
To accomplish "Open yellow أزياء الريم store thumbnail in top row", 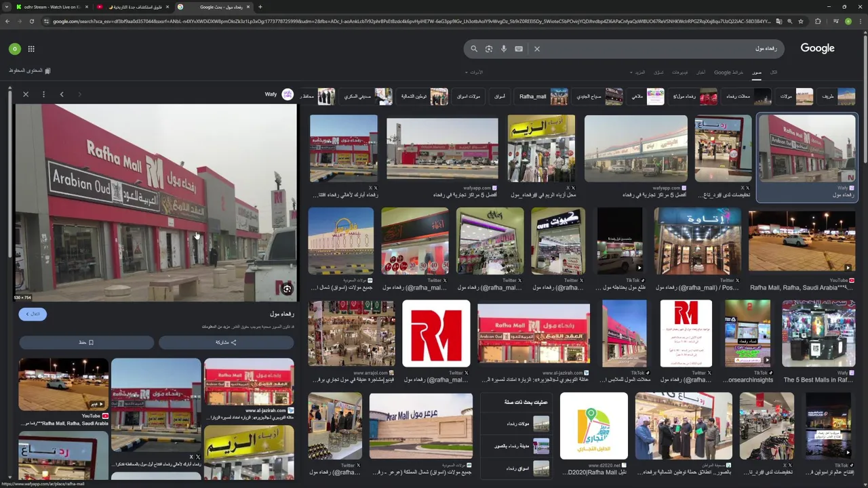I will [x=541, y=148].
